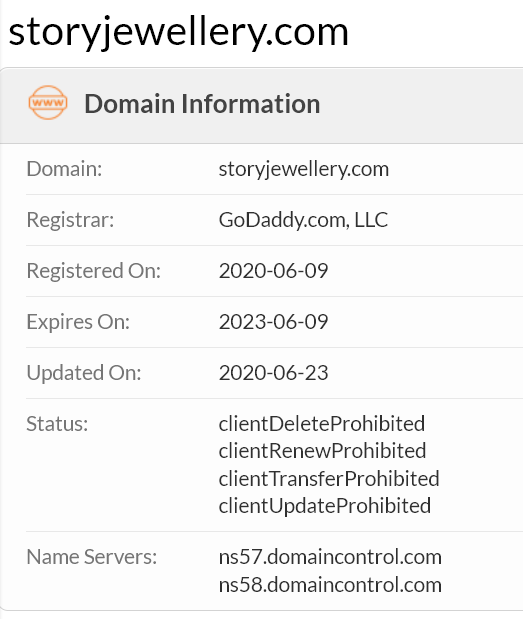523x619 pixels.
Task: Click the Status: field label
Action: tap(57, 424)
